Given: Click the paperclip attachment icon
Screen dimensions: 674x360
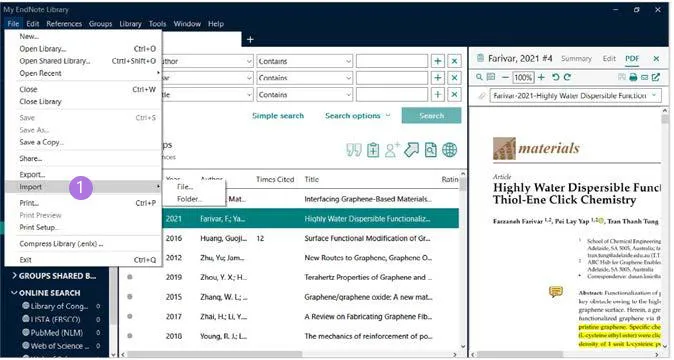Looking at the screenshot, I should tap(482, 96).
